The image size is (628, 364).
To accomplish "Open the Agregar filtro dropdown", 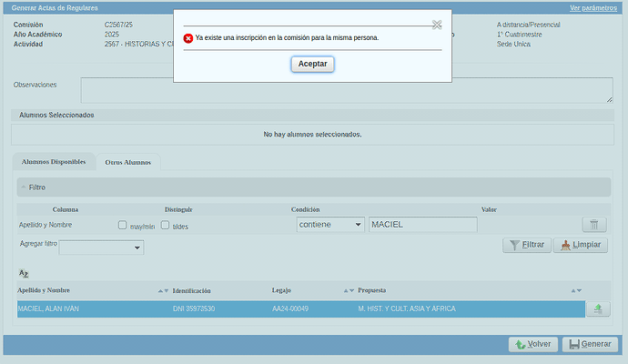I will 101,248.
